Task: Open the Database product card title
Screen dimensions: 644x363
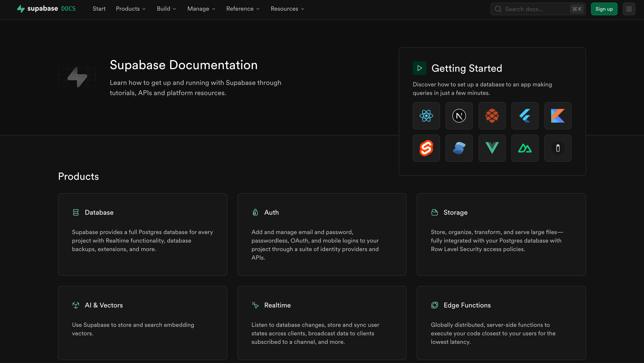Action: [x=99, y=212]
